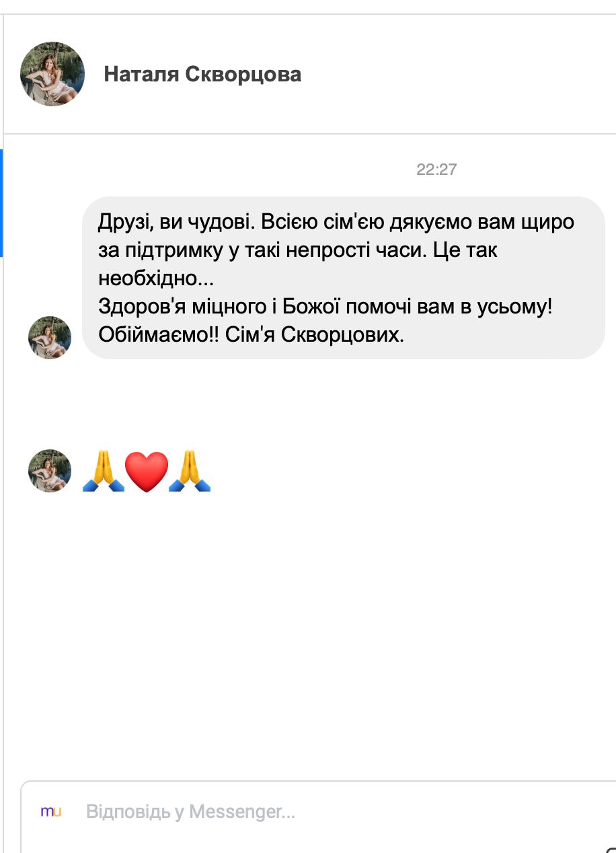Click the 22:27 message timestamp
Screen dimensions: 616x853
pyautogui.click(x=436, y=170)
